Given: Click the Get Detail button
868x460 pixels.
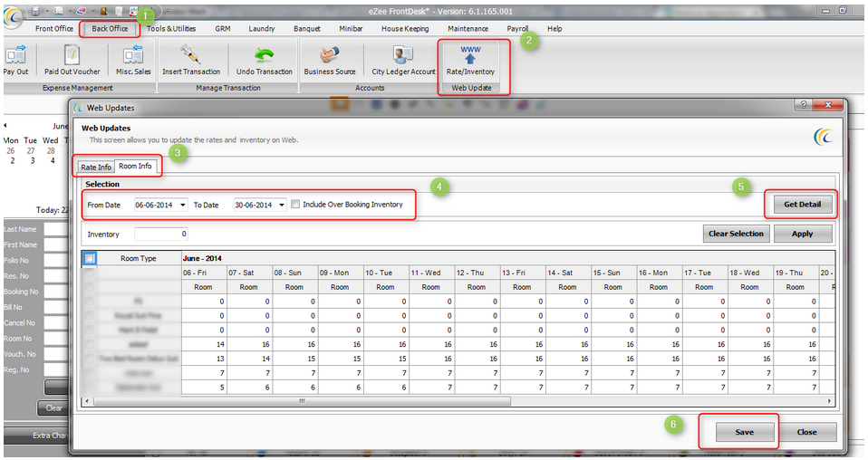Looking at the screenshot, I should pos(802,205).
